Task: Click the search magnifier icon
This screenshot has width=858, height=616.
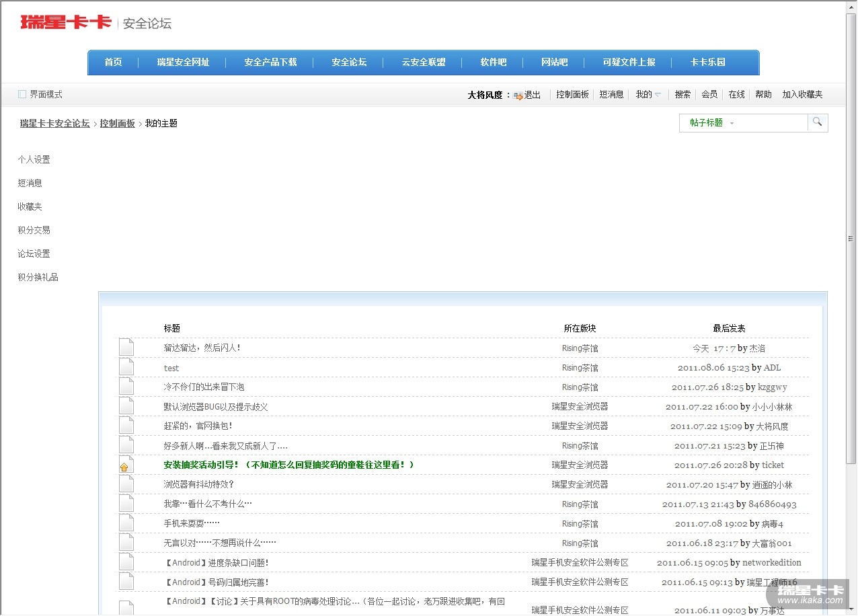Action: point(817,122)
